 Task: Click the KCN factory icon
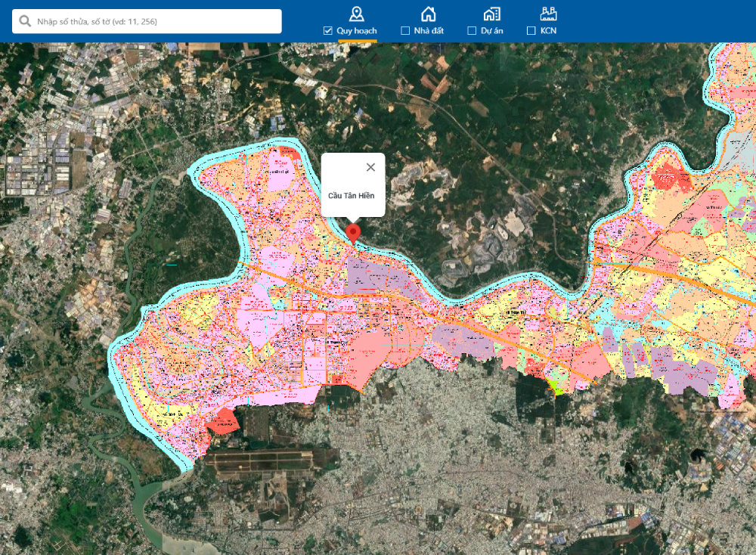(549, 13)
